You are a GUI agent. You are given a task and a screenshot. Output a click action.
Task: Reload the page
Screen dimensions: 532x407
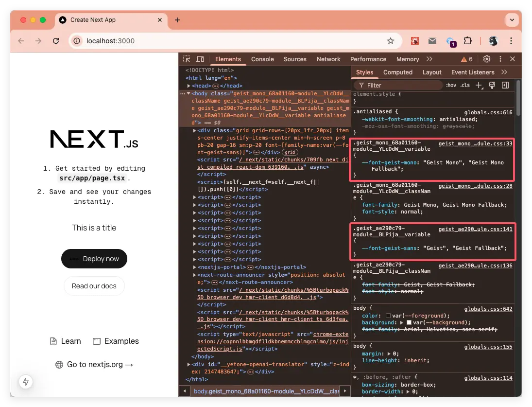(x=56, y=41)
